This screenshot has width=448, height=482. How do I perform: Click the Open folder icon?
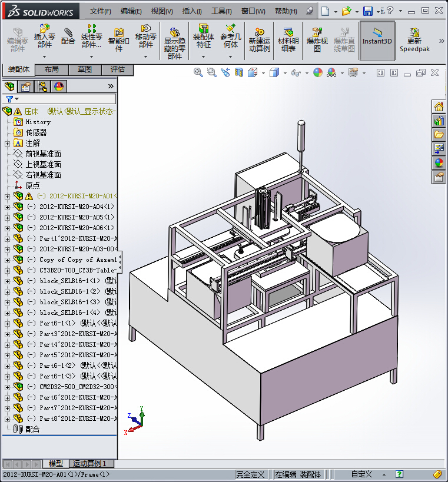point(346,11)
